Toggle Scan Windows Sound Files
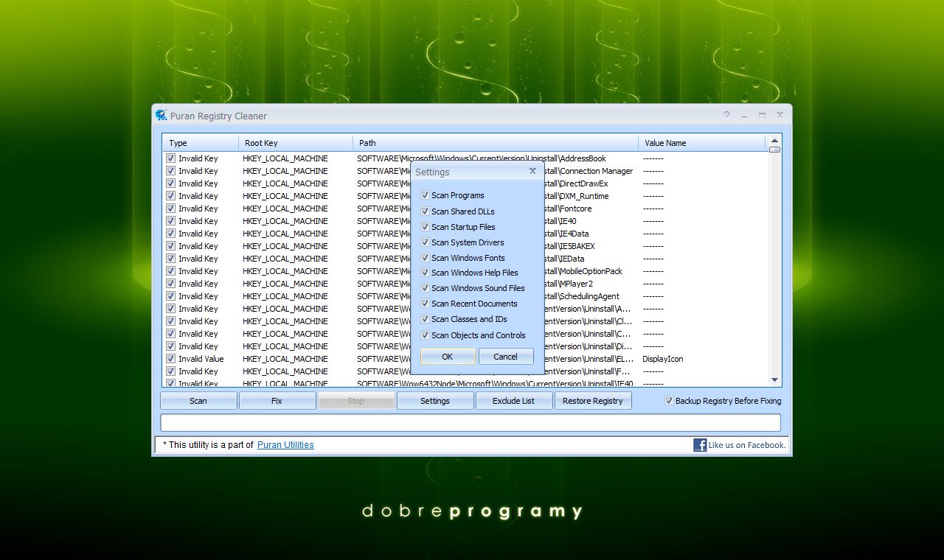Viewport: 944px width, 560px height. [x=425, y=288]
